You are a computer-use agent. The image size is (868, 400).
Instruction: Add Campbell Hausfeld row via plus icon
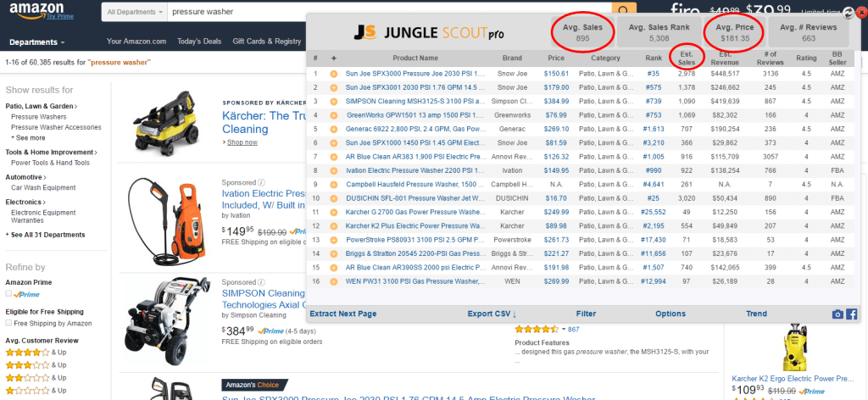333,184
